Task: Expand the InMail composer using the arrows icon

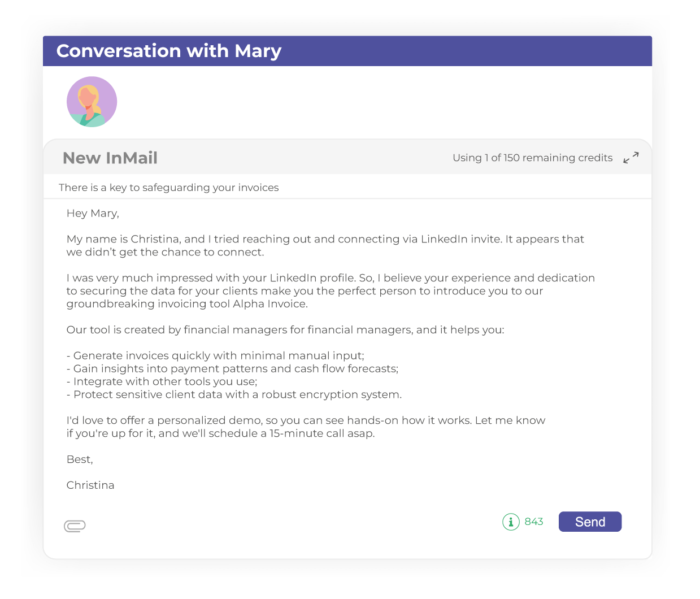Action: tap(631, 158)
